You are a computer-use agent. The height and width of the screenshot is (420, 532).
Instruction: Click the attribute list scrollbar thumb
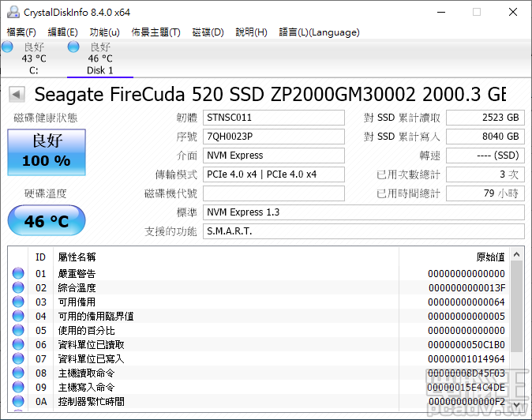click(x=517, y=306)
